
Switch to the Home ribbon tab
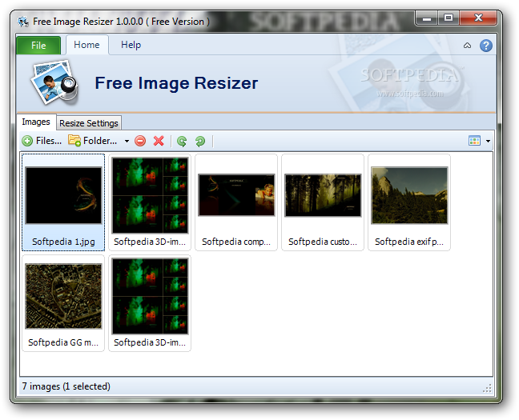86,45
